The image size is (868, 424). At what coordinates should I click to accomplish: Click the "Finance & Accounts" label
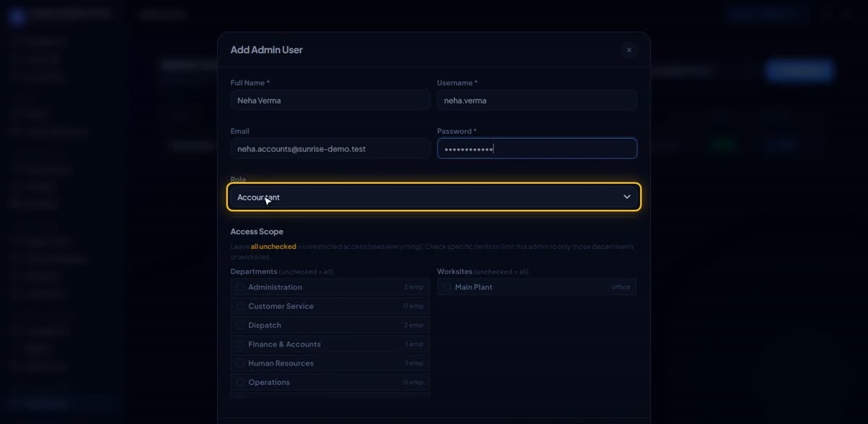coord(284,344)
